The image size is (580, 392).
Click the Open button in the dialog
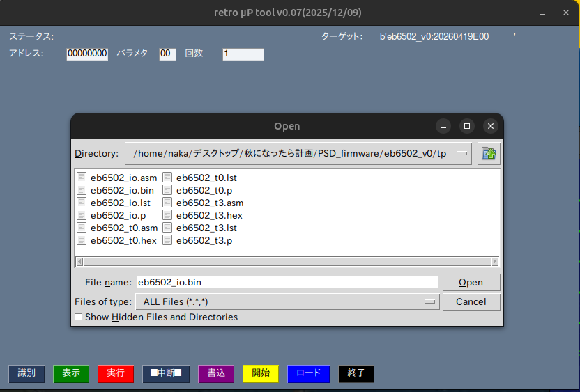tap(471, 282)
